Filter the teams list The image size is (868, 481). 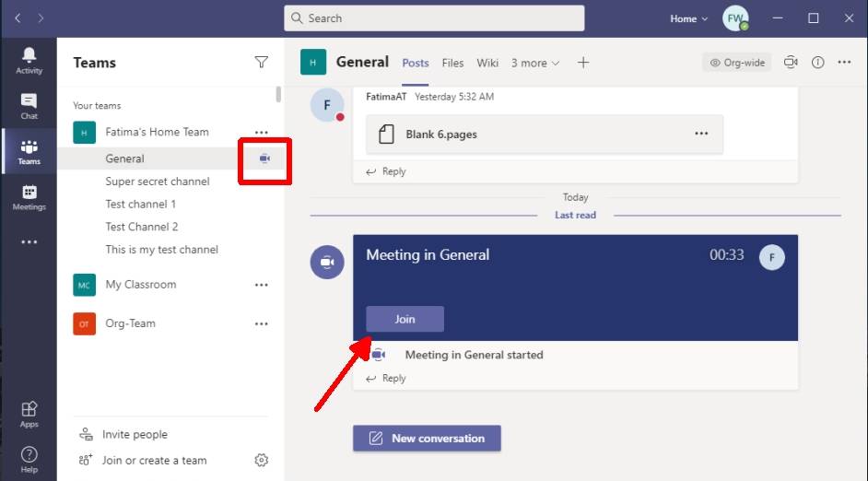(262, 62)
